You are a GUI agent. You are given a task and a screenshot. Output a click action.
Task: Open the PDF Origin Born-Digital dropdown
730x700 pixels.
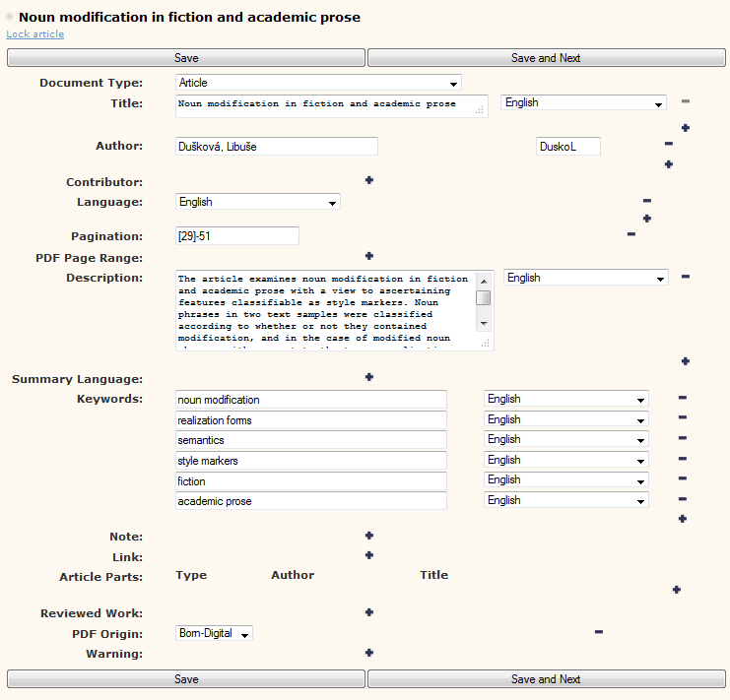214,633
